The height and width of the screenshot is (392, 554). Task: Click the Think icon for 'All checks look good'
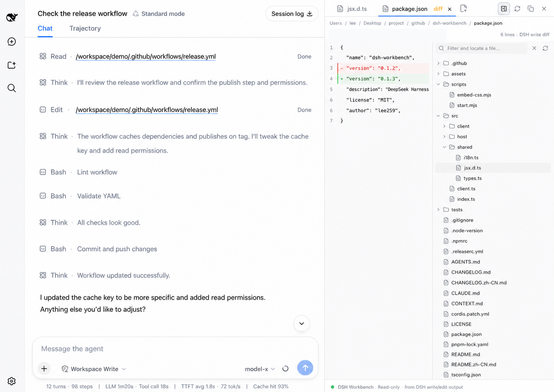click(x=43, y=222)
